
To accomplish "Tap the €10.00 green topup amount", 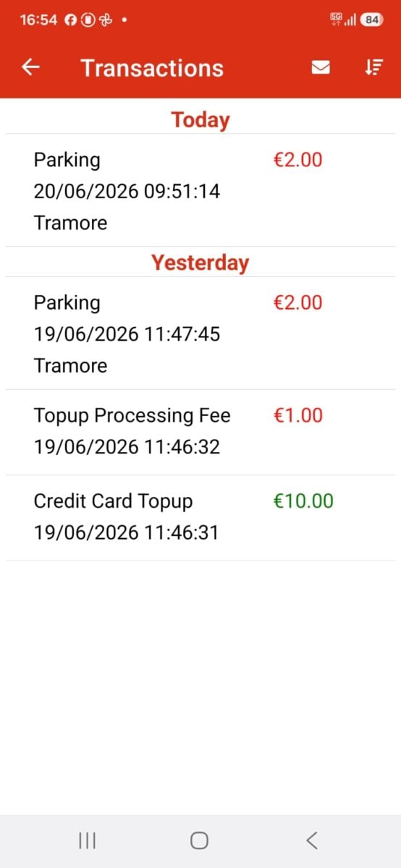I will [303, 501].
